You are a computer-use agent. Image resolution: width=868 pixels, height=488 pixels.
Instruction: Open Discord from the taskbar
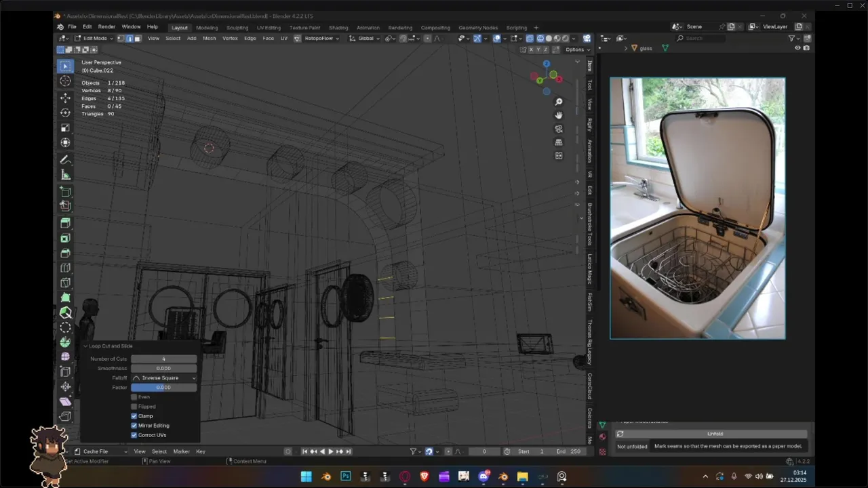[x=484, y=476]
